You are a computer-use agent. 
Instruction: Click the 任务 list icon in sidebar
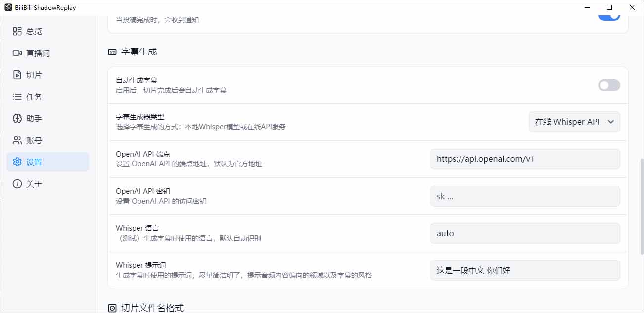click(x=17, y=97)
